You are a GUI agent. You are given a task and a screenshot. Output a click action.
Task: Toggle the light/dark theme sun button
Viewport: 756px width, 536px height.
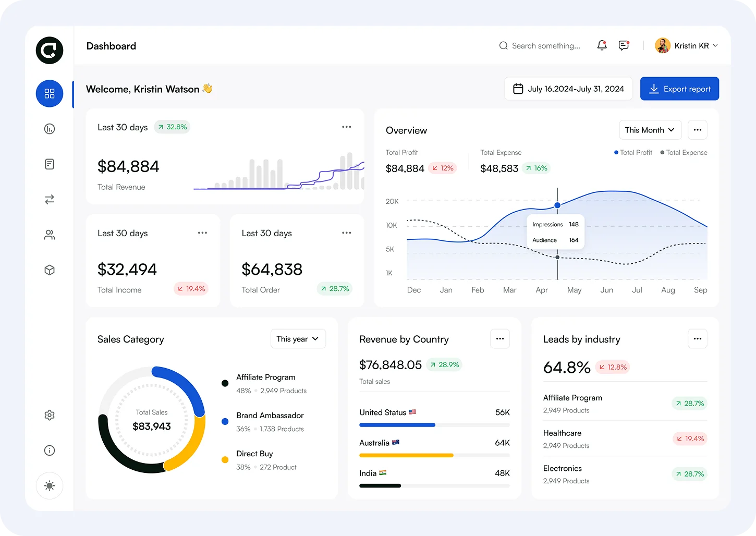(50, 486)
